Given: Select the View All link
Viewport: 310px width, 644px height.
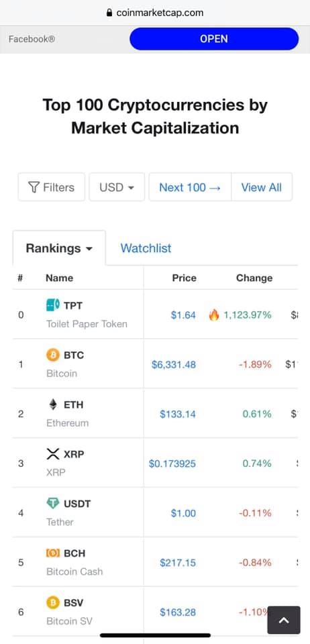Looking at the screenshot, I should pos(262,187).
